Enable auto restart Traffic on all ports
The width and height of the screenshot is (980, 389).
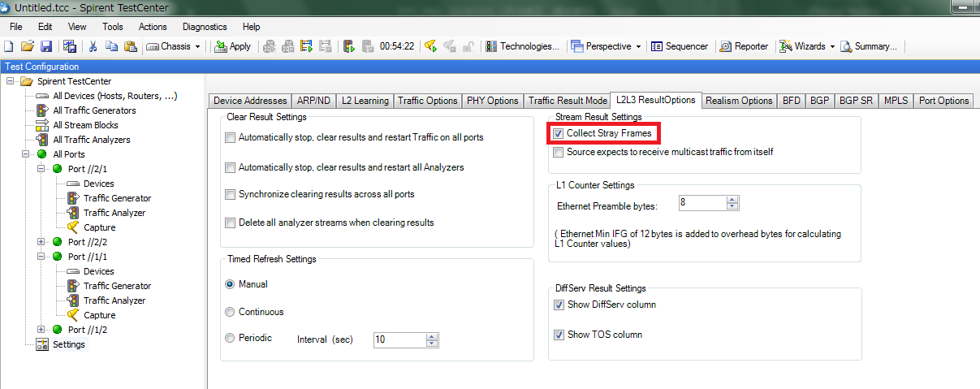click(x=230, y=137)
